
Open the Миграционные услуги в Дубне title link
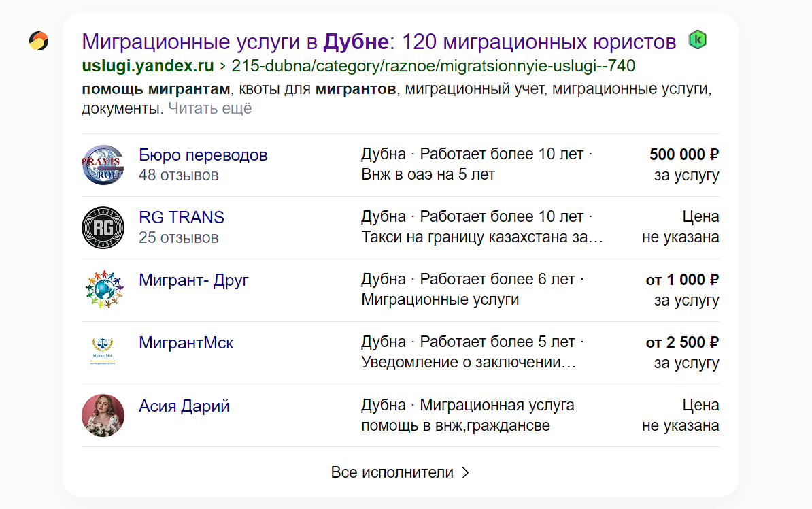[x=379, y=42]
